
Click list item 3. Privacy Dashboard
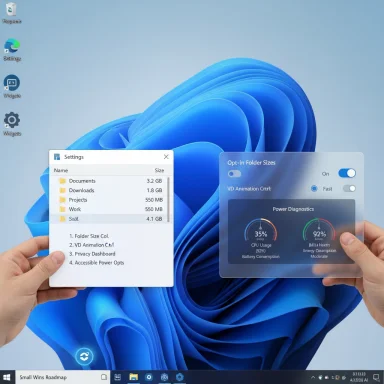point(92,254)
